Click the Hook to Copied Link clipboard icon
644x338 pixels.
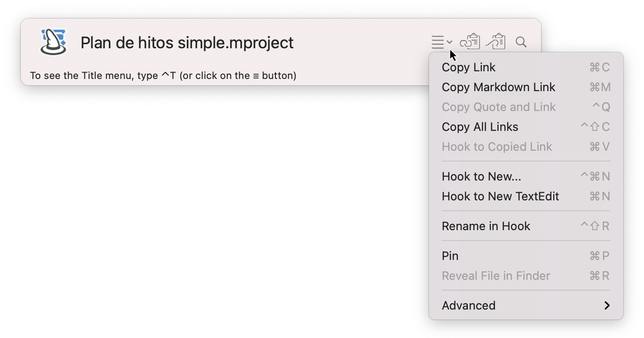496,42
